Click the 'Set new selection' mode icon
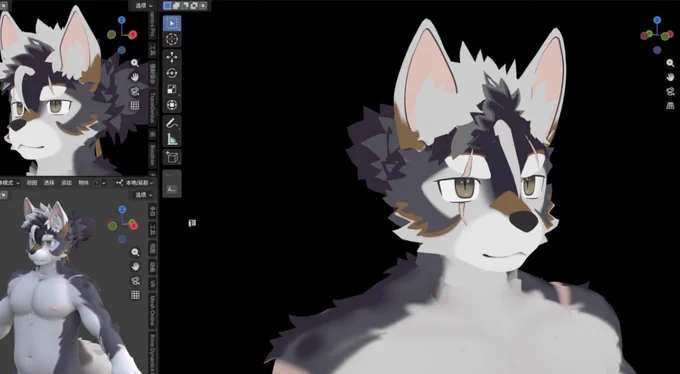The height and width of the screenshot is (374, 680). [167, 6]
